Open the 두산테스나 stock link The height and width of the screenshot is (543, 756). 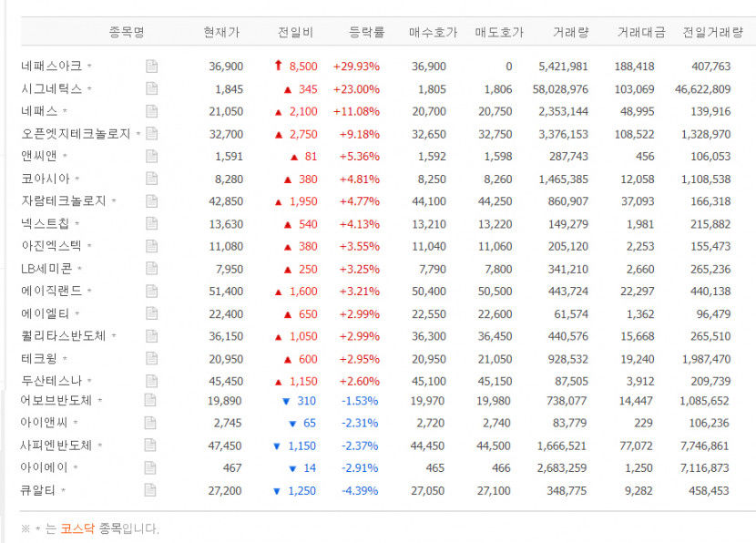(52, 381)
